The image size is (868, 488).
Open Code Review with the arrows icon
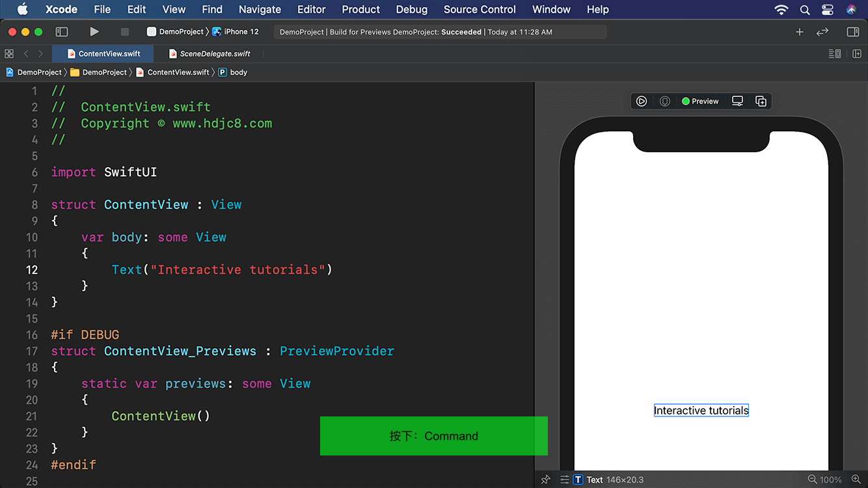[822, 32]
